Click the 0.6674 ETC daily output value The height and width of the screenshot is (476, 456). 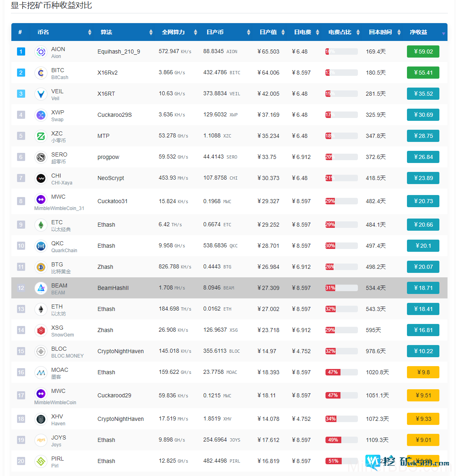coord(217,224)
